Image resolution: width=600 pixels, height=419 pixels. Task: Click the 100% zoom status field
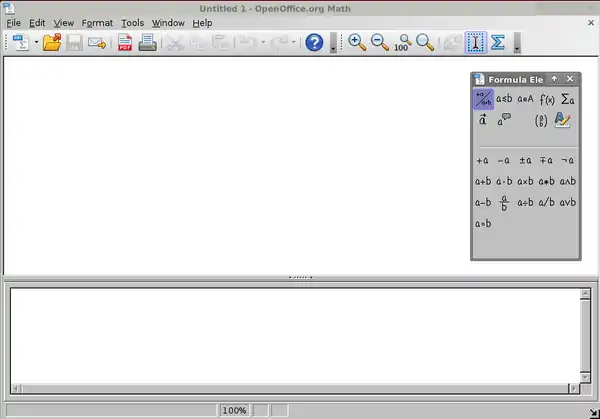(x=234, y=411)
